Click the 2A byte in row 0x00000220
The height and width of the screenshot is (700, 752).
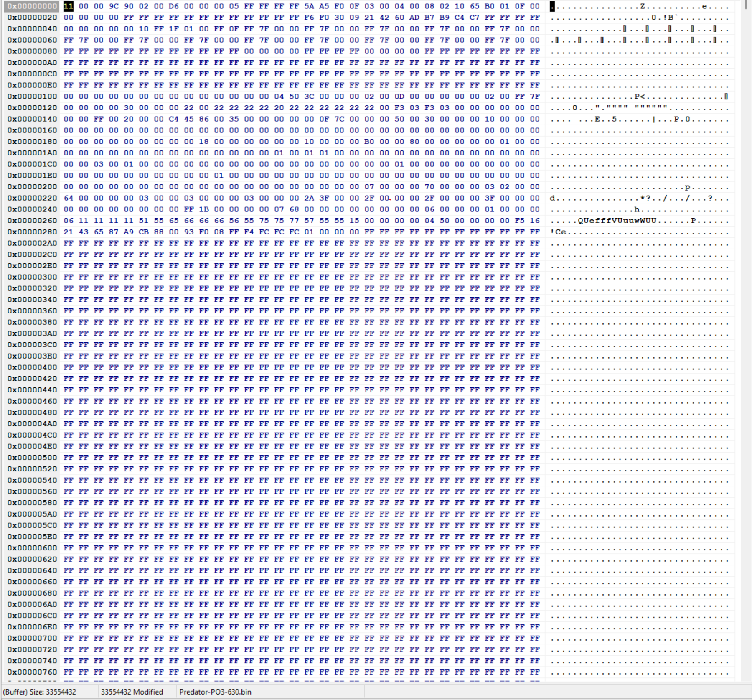[x=309, y=198]
